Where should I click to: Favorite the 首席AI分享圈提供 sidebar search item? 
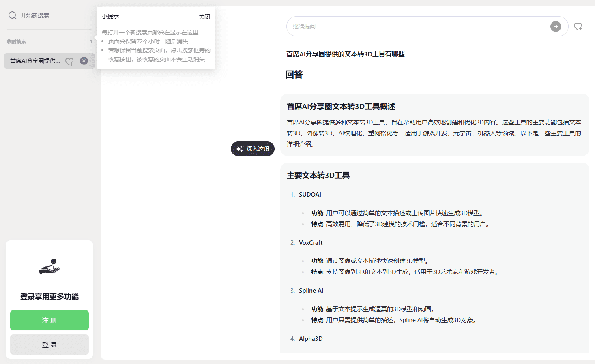(x=69, y=61)
